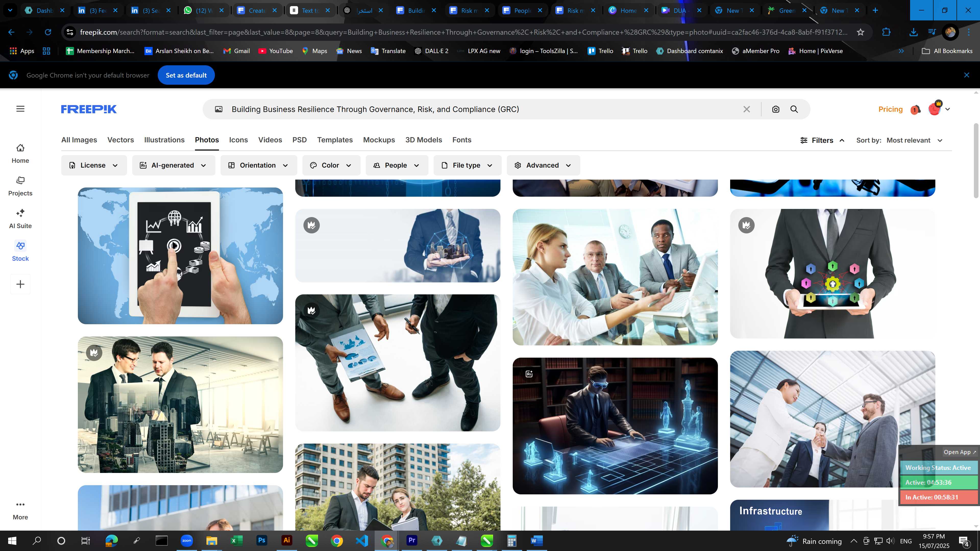The height and width of the screenshot is (551, 980).
Task: Switch to the Illustrations tab
Action: pyautogui.click(x=164, y=140)
